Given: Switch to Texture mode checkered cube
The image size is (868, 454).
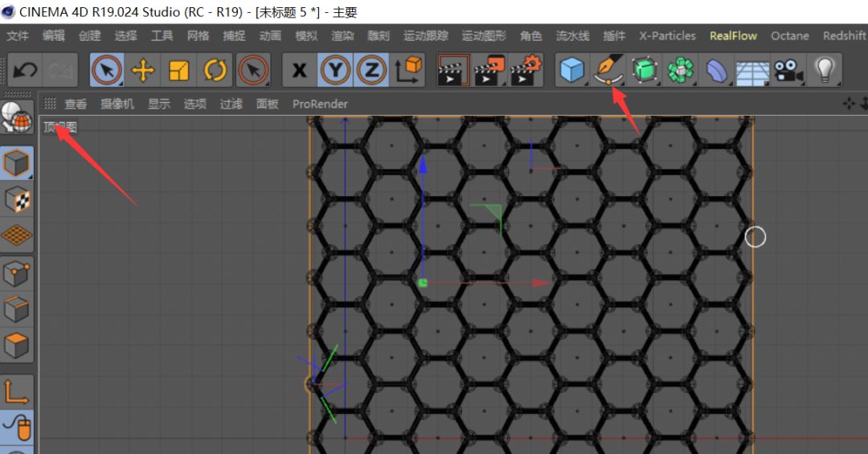Looking at the screenshot, I should point(17,199).
